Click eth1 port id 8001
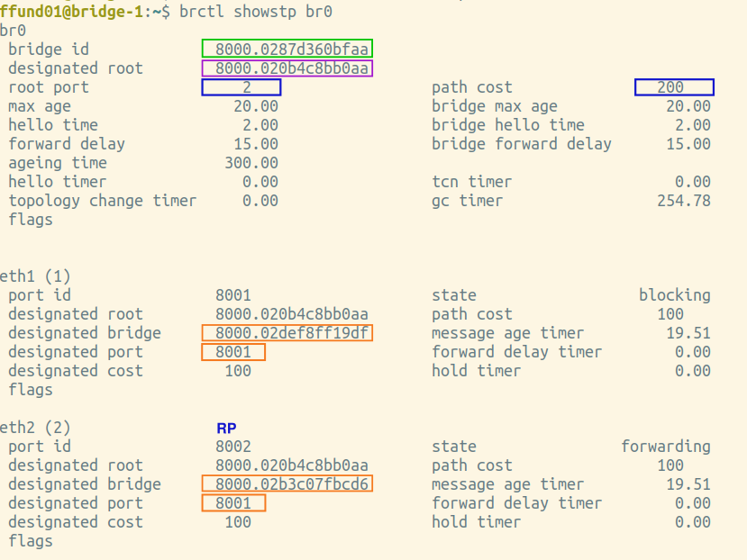Image resolution: width=747 pixels, height=560 pixels. tap(233, 295)
